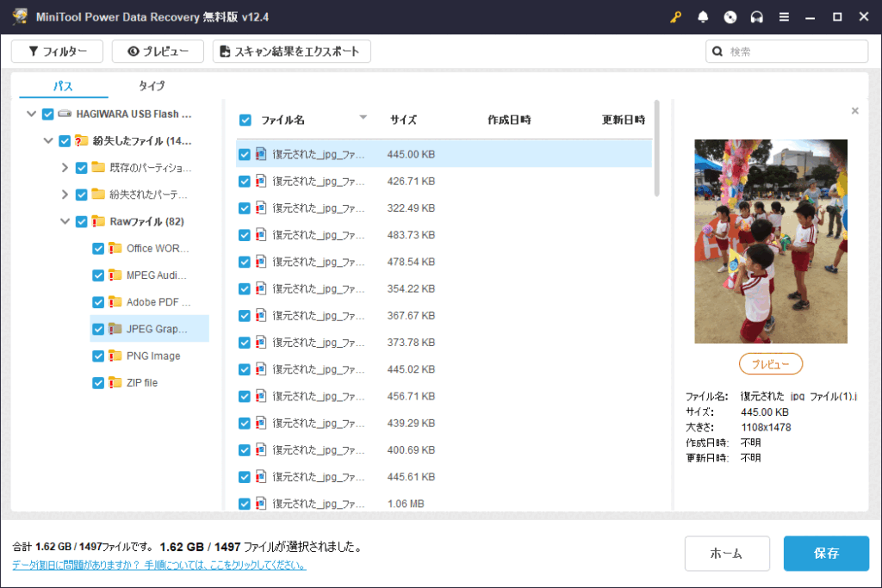This screenshot has width=882, height=588.
Task: Click the HAGIWARA USB drive icon
Action: (65, 114)
